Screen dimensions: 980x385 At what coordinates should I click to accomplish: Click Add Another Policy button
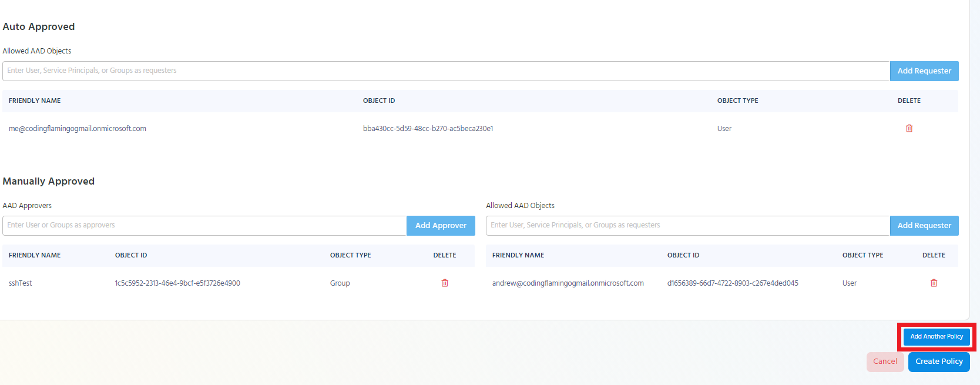coord(937,337)
